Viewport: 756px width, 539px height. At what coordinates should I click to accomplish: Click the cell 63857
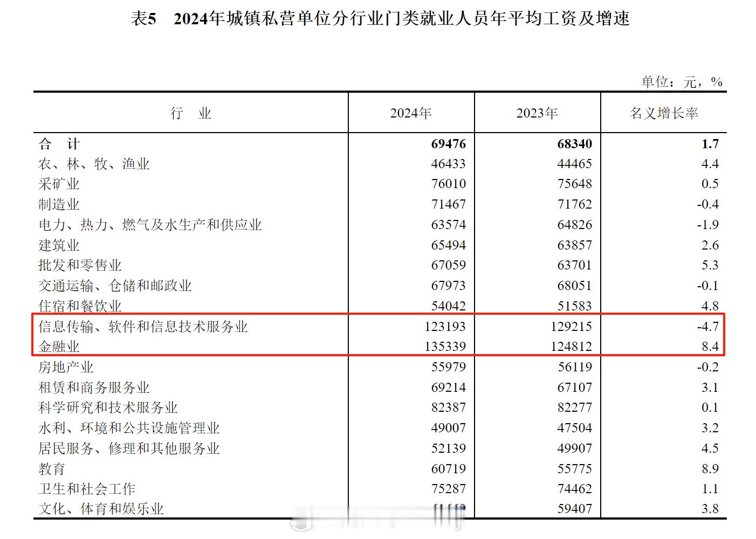point(575,245)
